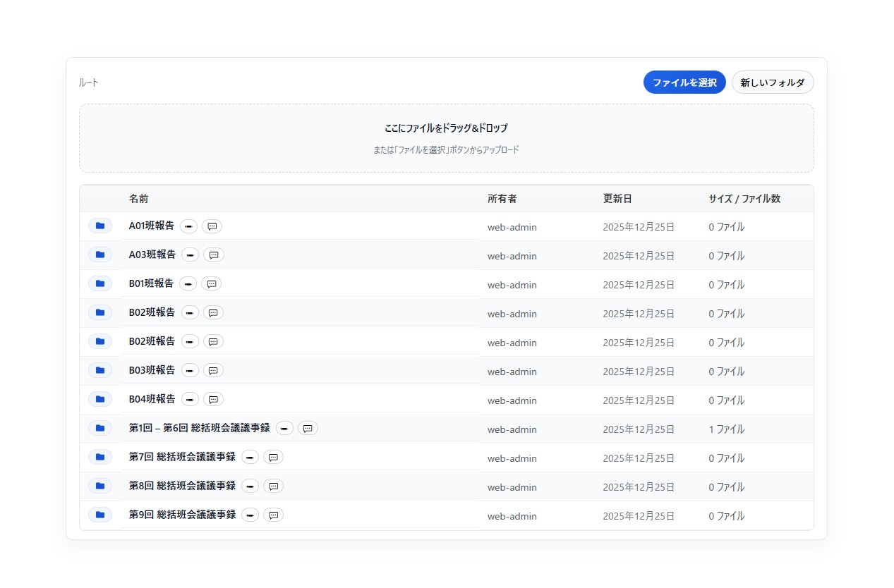Image resolution: width=894 pixels, height=588 pixels.
Task: Open the comment bubble icon for A03班報告
Action: click(x=213, y=255)
